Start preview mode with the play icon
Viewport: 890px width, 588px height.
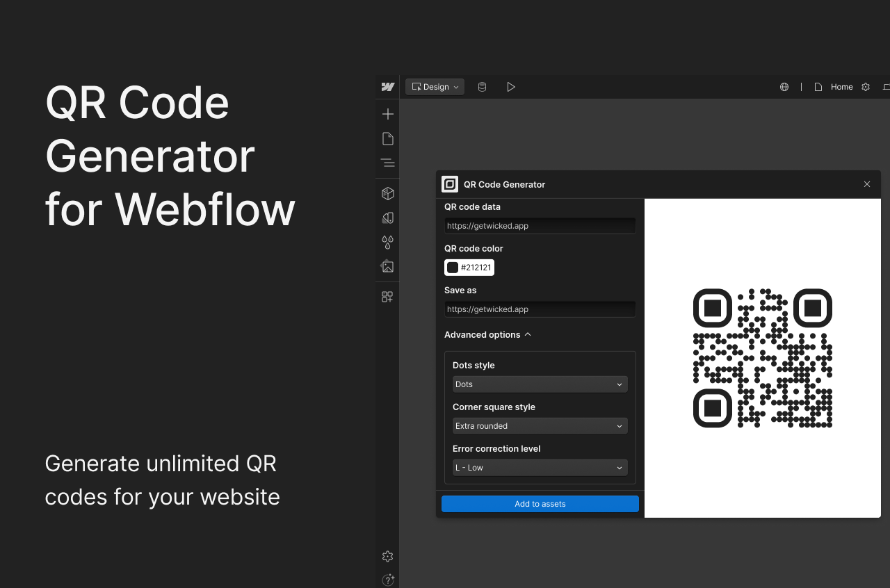point(511,86)
